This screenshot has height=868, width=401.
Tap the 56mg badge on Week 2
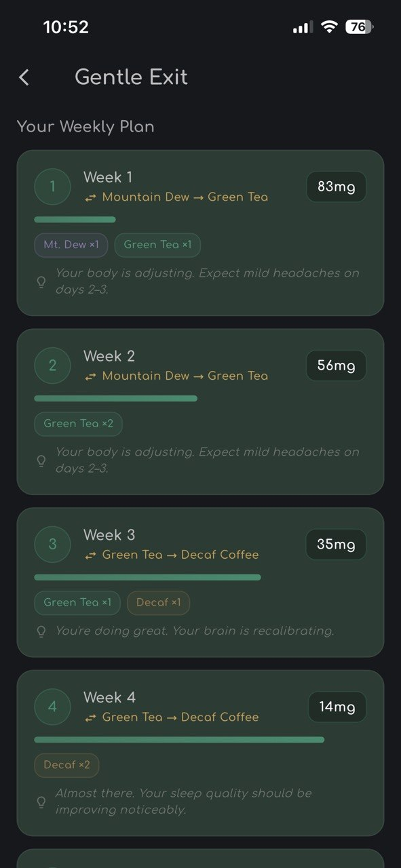click(336, 365)
